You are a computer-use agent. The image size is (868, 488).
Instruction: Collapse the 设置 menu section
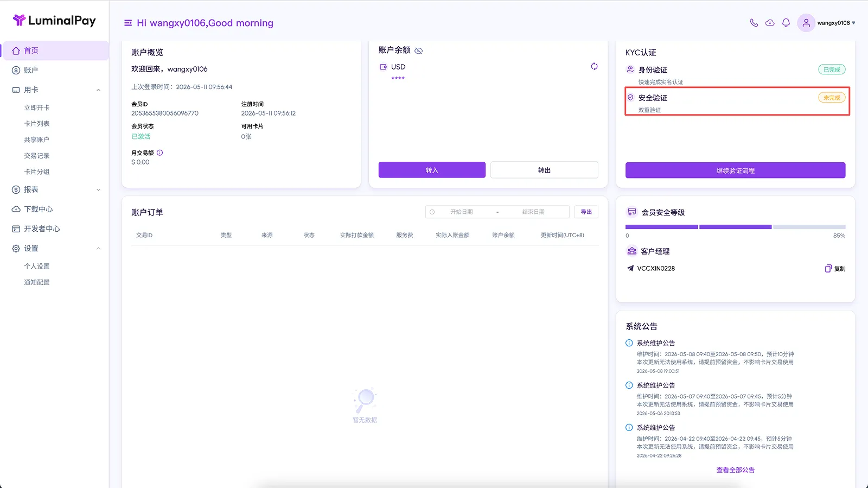(98, 249)
